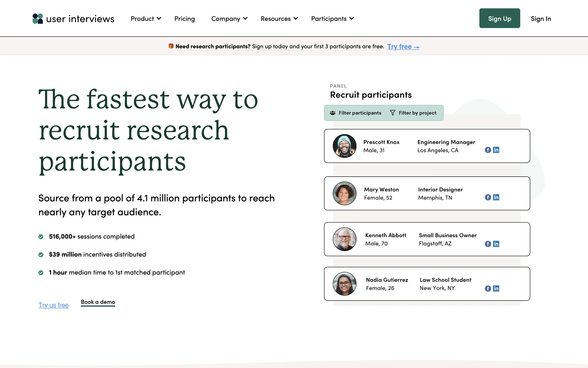Click the Filter by project funnel icon
This screenshot has height=368, width=588.
coord(393,113)
